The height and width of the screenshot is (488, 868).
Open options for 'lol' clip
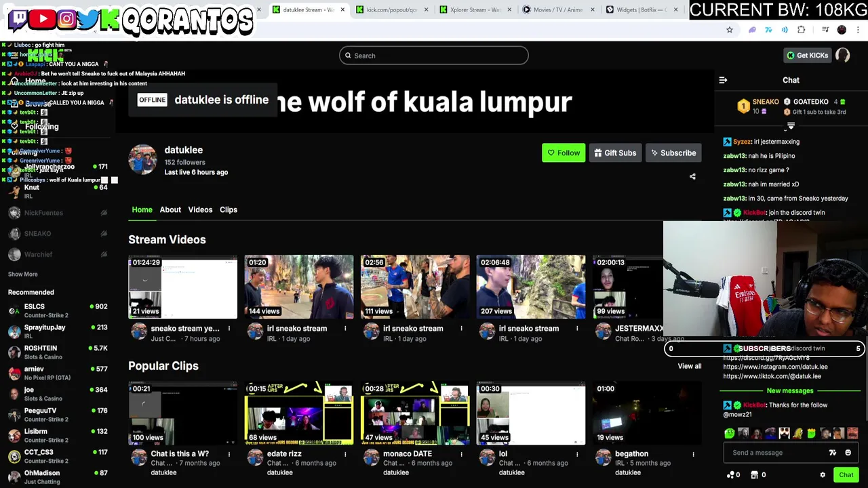577,454
